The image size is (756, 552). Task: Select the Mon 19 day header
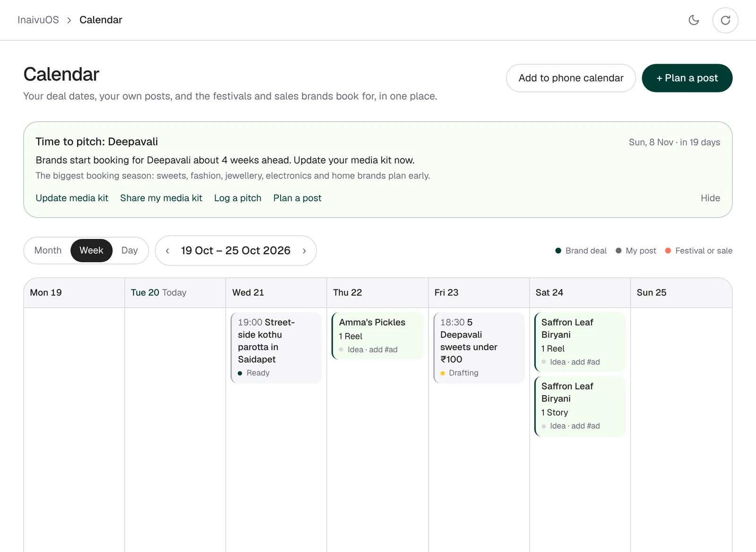tap(74, 293)
